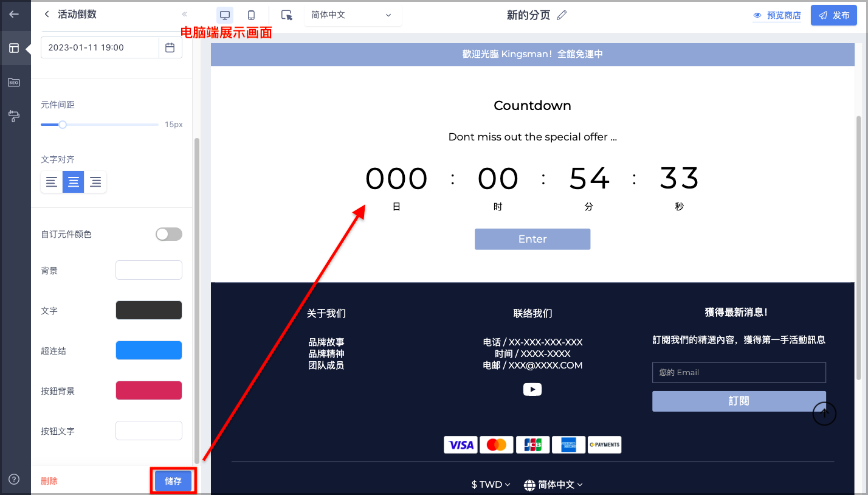The image size is (868, 495).
Task: Open the help question mark icon
Action: [x=14, y=479]
